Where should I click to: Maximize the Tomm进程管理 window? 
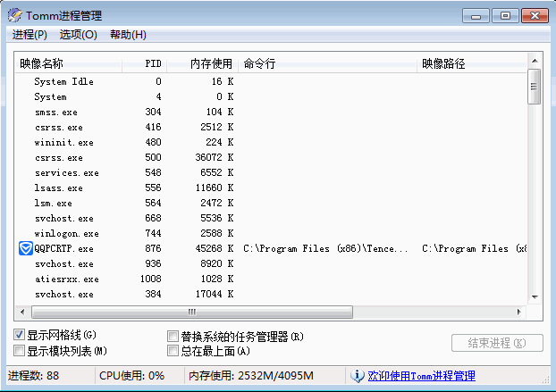(x=505, y=16)
